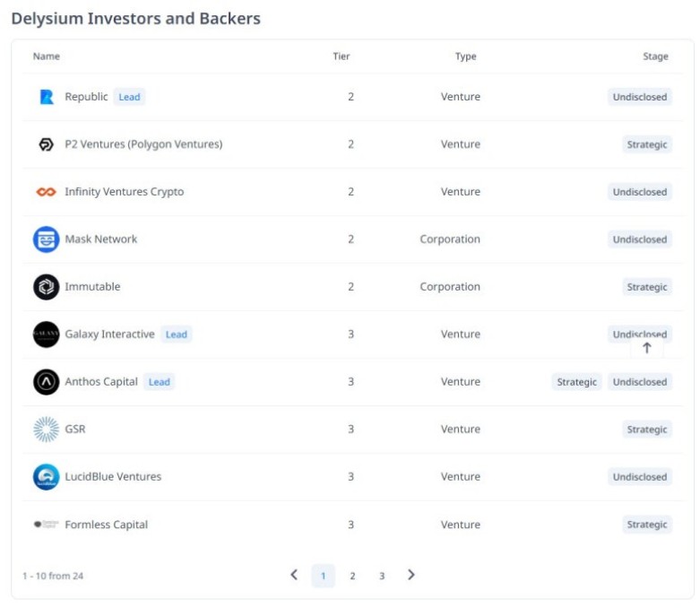This screenshot has width=700, height=608.
Task: Click the Anthos Capital logo icon
Action: point(47,382)
